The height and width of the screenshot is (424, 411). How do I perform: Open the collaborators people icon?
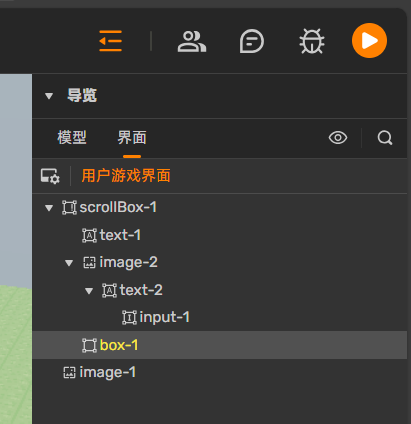coord(192,41)
